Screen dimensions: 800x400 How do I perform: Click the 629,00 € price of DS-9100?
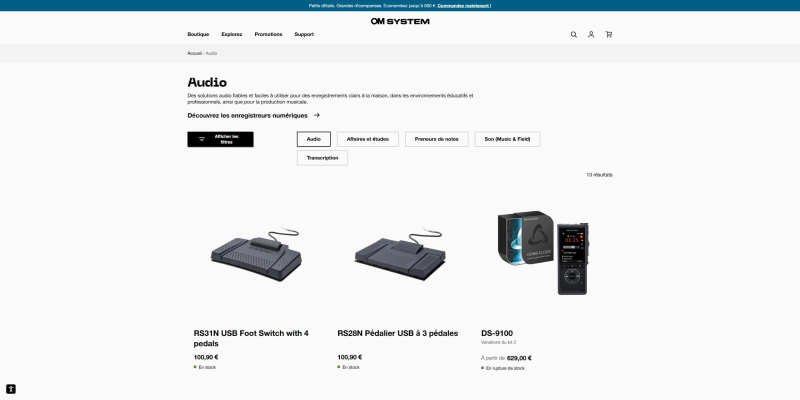point(519,358)
